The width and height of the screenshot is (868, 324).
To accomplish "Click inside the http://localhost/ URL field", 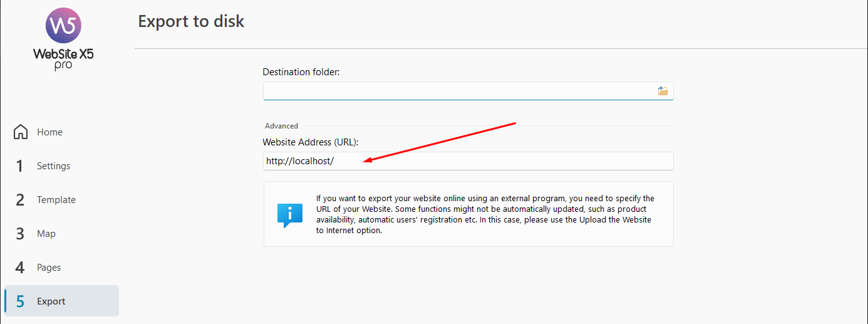I will tap(468, 161).
